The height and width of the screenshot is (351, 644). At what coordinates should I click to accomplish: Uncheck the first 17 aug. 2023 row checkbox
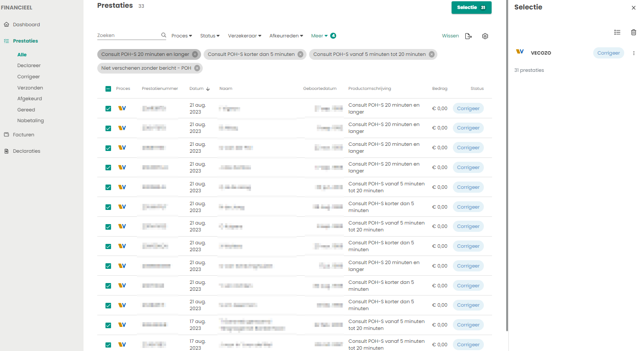[x=108, y=325]
